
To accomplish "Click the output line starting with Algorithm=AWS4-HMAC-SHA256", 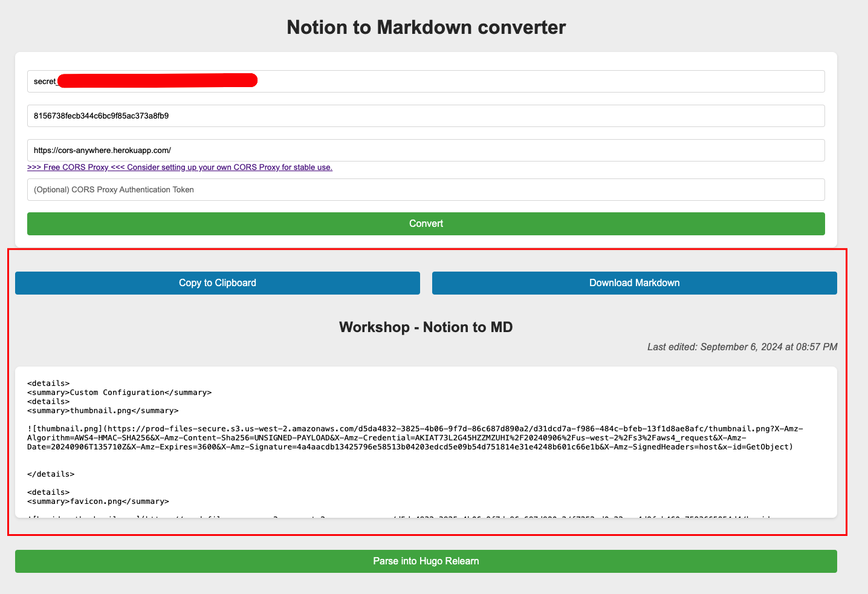I will (387, 438).
